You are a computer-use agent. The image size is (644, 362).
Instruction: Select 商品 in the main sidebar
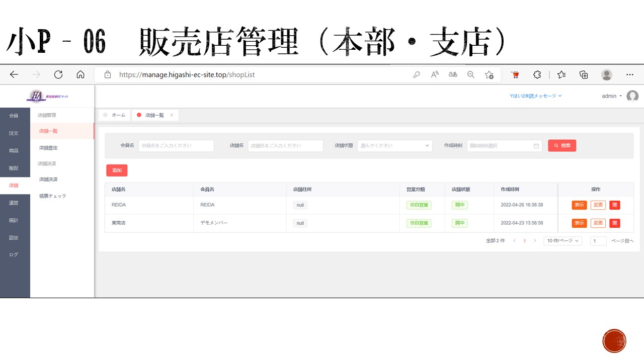14,151
